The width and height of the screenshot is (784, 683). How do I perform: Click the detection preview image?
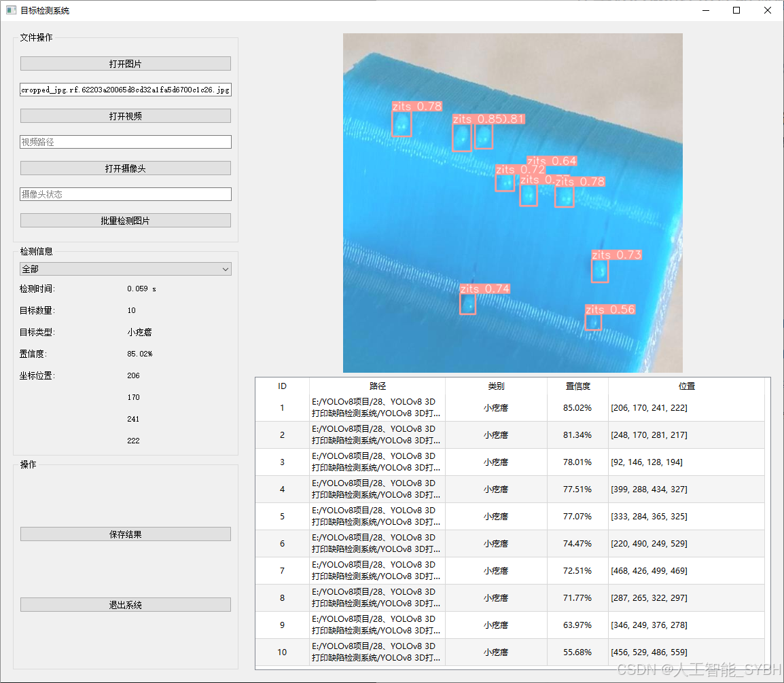point(513,202)
